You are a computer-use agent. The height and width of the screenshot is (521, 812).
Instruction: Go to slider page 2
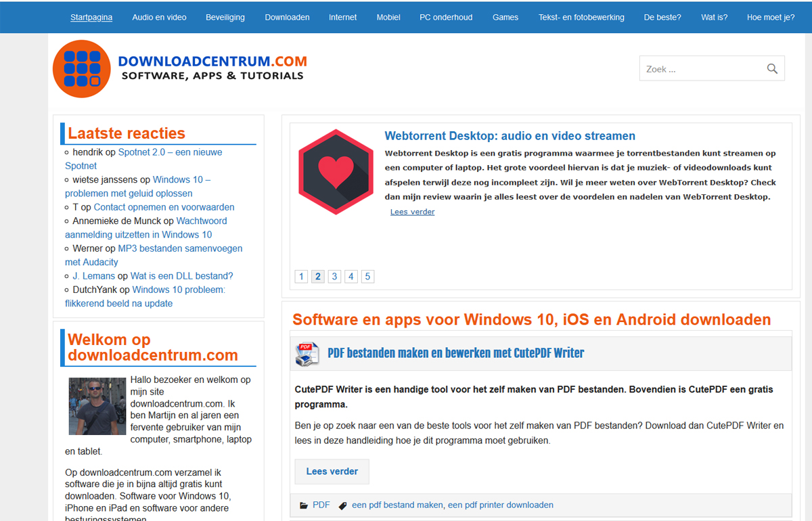point(318,276)
